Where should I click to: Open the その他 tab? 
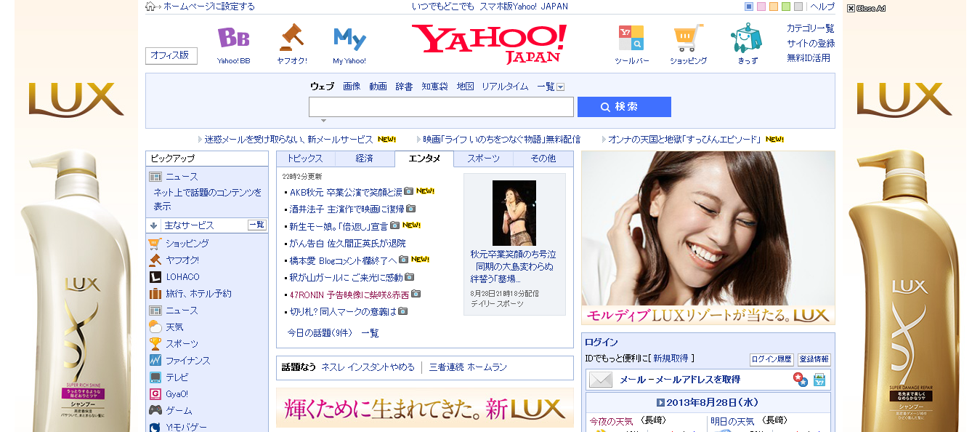click(543, 159)
